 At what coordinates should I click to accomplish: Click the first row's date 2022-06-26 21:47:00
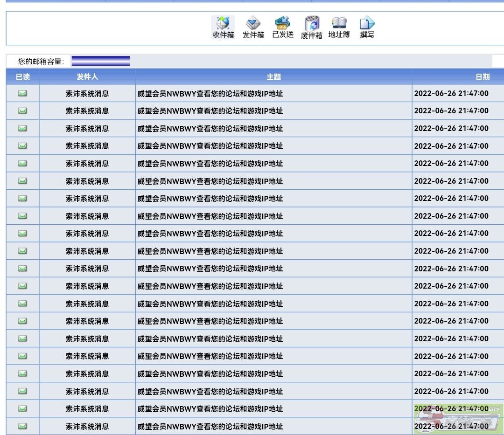[x=451, y=94]
